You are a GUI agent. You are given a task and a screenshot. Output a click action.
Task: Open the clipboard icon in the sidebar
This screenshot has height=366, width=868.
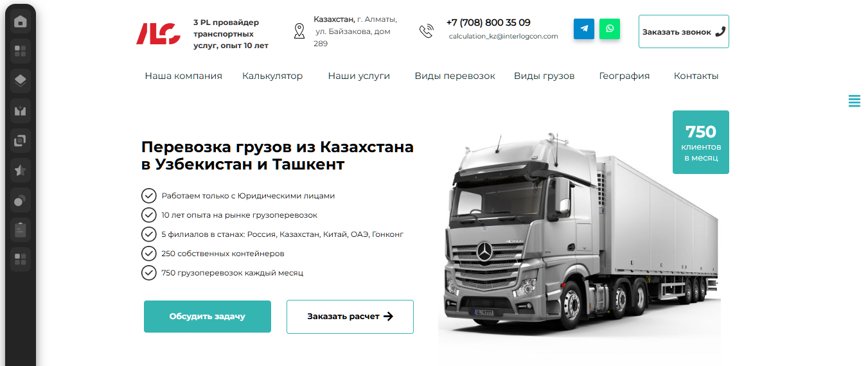coord(21,229)
